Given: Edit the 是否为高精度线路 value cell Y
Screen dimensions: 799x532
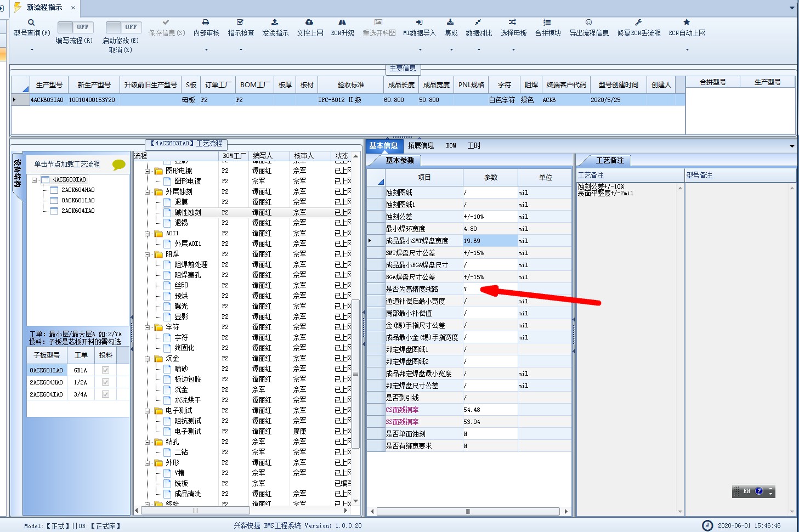Looking at the screenshot, I should point(490,289).
